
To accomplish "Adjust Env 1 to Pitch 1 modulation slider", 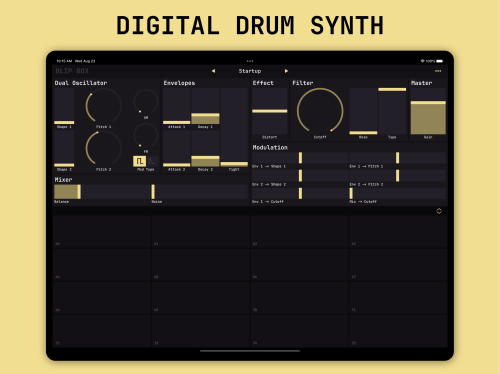I will click(x=398, y=158).
